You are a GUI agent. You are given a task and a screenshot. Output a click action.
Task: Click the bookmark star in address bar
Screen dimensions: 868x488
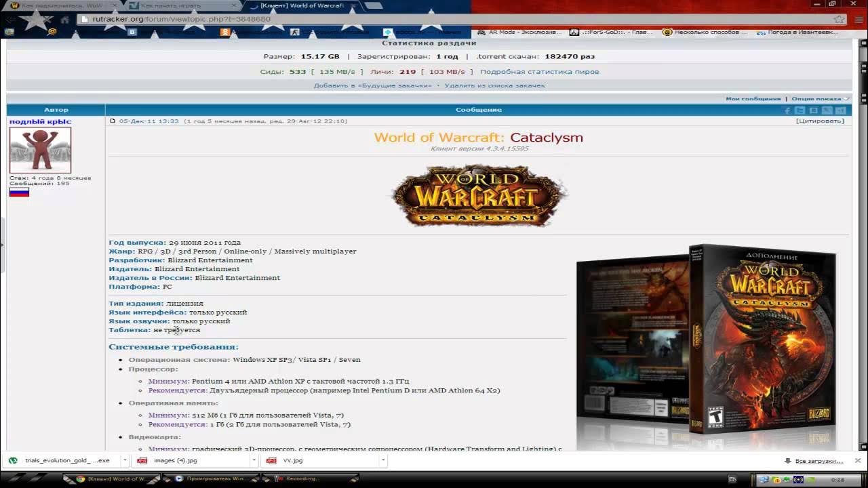(840, 19)
